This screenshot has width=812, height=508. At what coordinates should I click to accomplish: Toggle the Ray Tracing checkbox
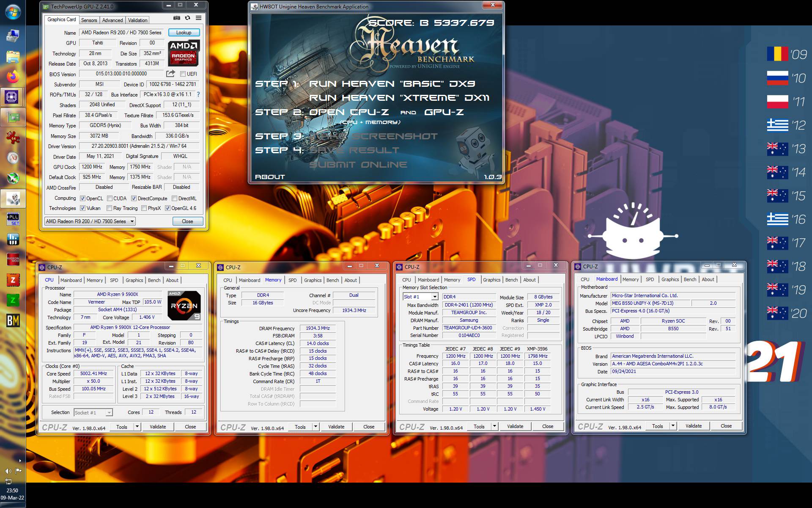[110, 208]
